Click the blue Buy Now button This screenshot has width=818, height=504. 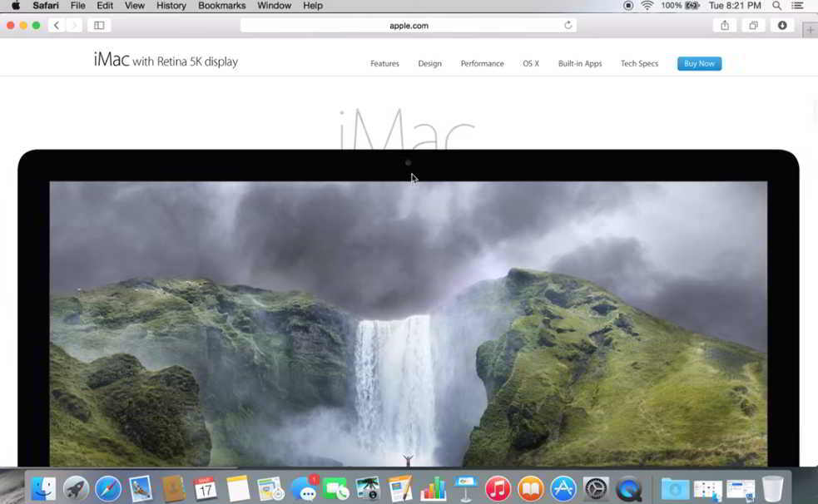(699, 63)
